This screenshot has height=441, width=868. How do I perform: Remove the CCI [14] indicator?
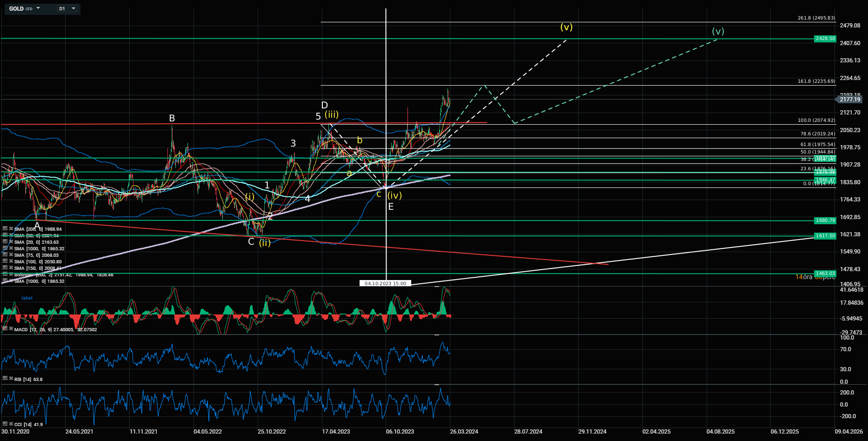(x=11, y=424)
